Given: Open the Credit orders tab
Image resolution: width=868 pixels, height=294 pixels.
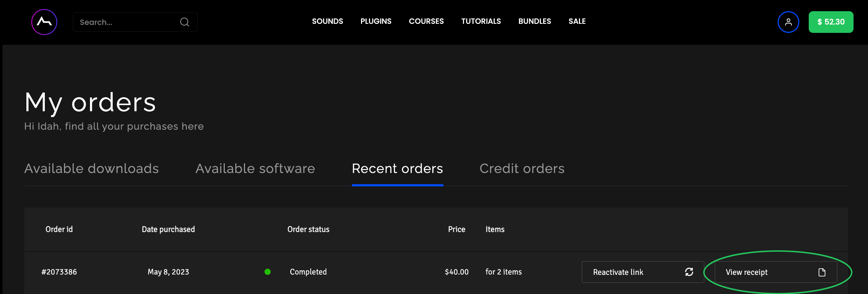Looking at the screenshot, I should (522, 169).
